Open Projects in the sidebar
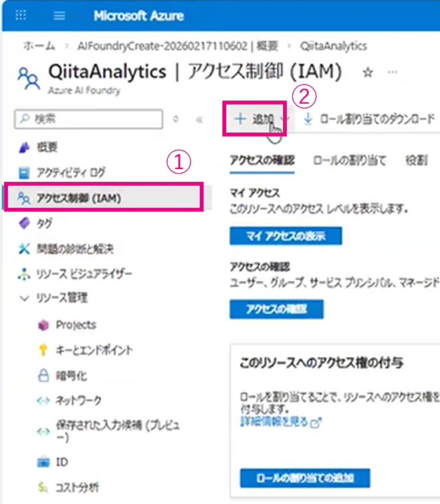The width and height of the screenshot is (440, 504). coord(76,325)
